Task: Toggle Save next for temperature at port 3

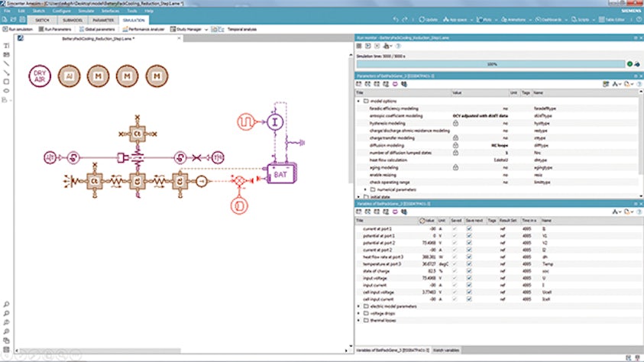Action: (469, 264)
